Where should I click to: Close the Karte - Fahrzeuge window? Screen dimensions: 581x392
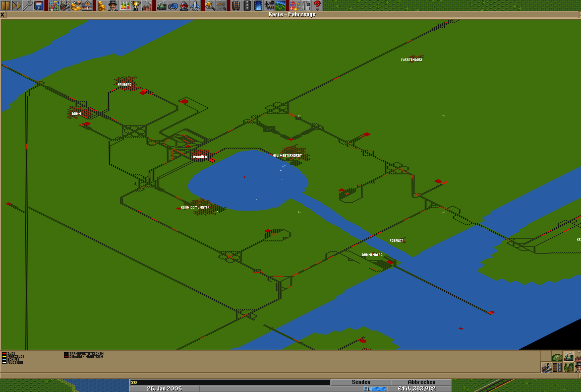3,15
